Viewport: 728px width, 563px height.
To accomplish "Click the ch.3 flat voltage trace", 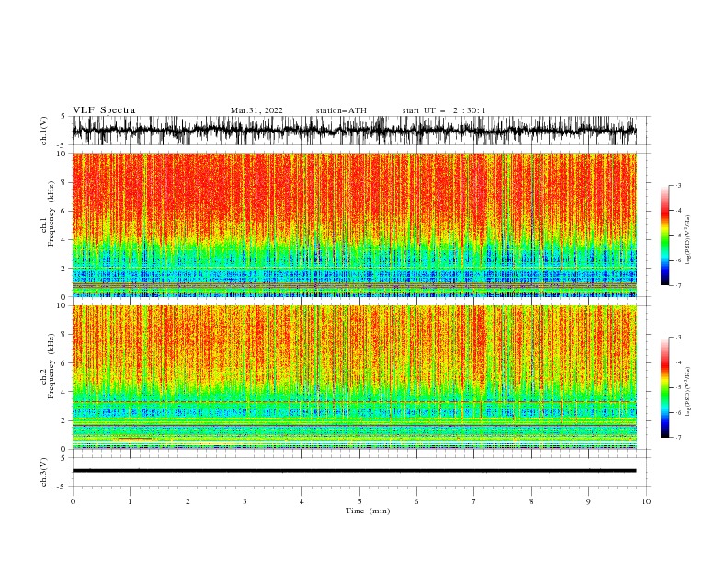I will [x=354, y=471].
